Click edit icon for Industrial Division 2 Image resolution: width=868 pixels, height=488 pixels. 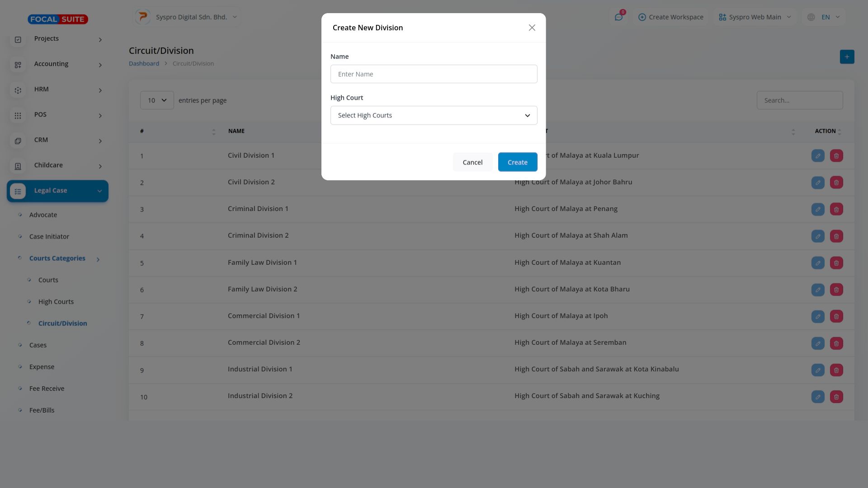(x=818, y=397)
